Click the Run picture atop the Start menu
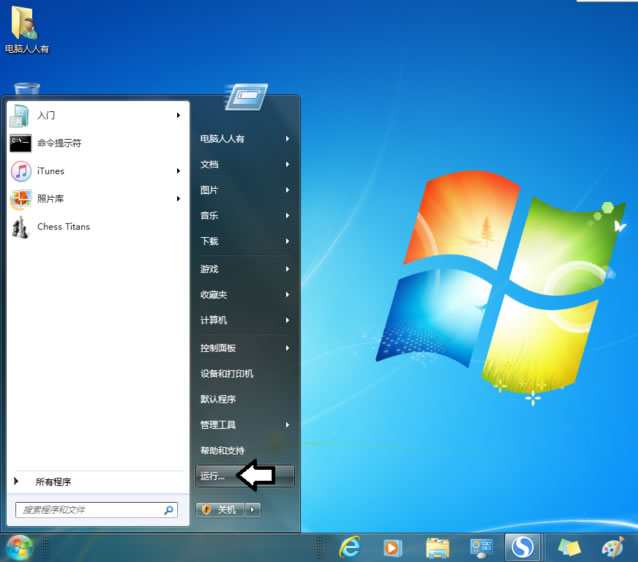 [247, 97]
